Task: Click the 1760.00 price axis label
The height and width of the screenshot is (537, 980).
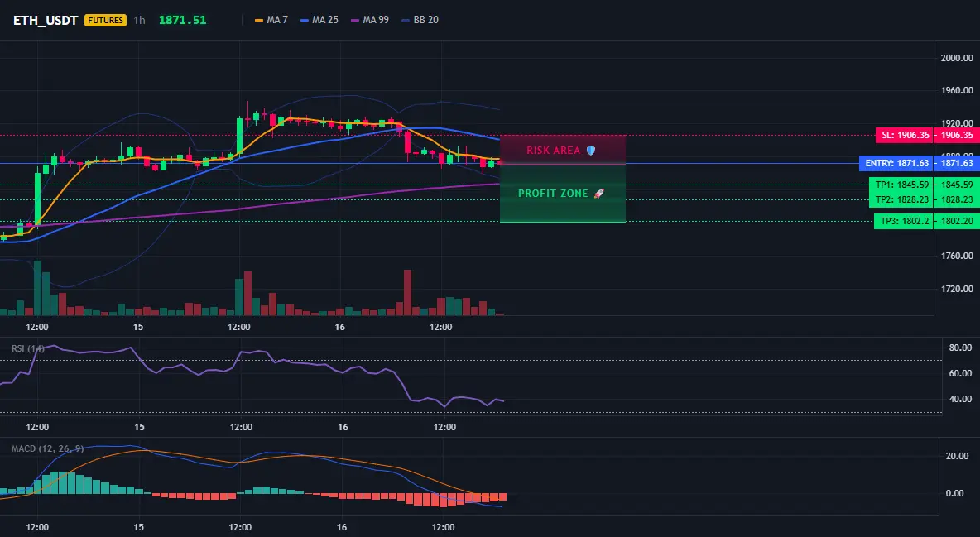Action: pyautogui.click(x=957, y=256)
